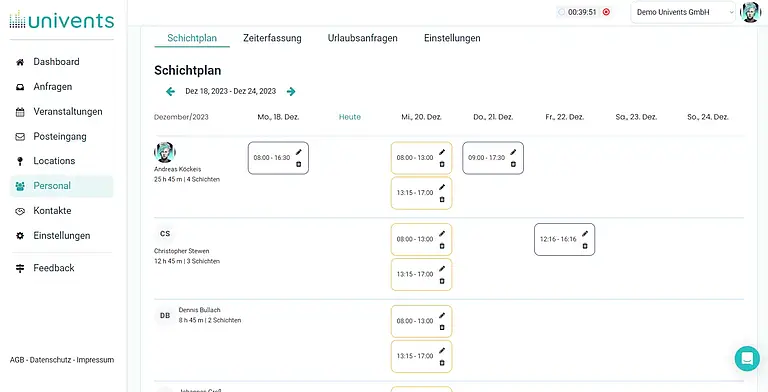Click the Veranstaltungen calendar icon

tap(20, 112)
